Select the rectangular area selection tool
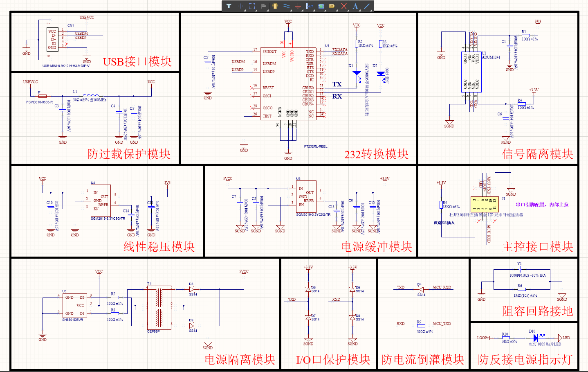588x372 pixels. (x=252, y=6)
